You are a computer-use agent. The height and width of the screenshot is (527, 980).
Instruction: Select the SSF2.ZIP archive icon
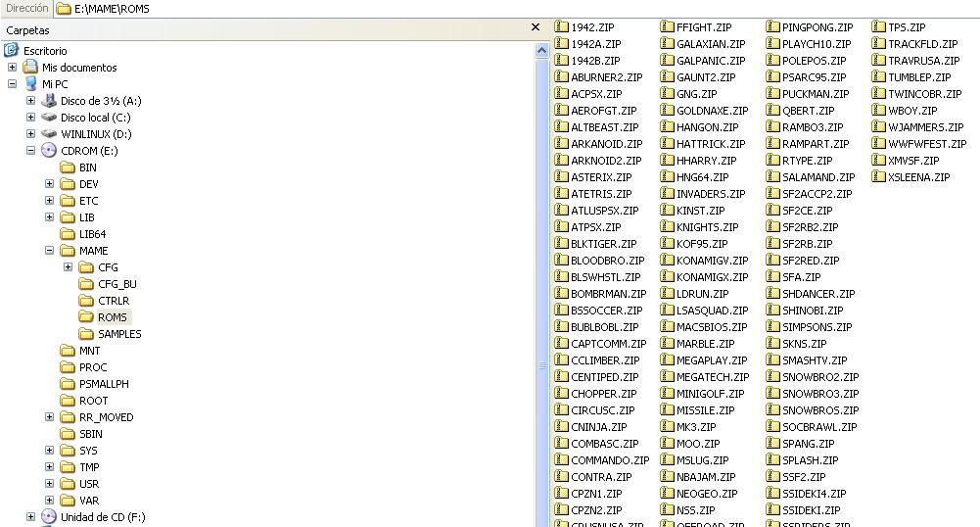(772, 476)
